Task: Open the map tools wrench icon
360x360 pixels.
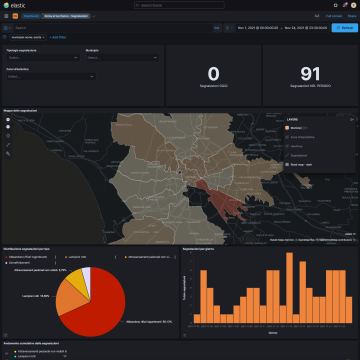Action: pos(8,154)
